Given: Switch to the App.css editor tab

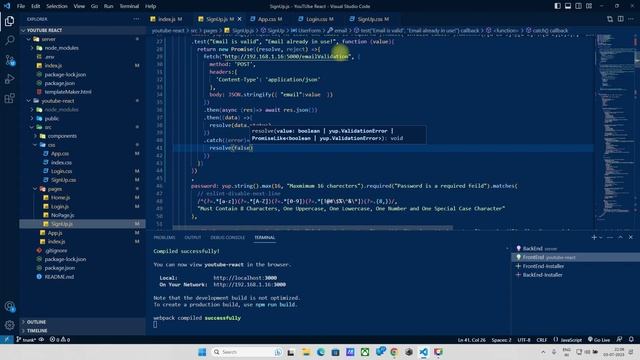Looking at the screenshot, I should [x=267, y=19].
